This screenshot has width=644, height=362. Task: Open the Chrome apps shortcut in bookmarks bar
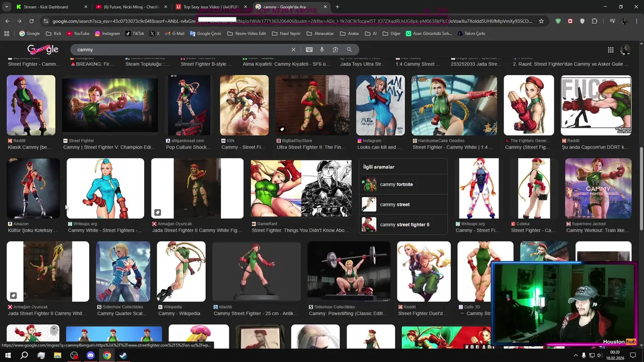pyautogui.click(x=7, y=34)
